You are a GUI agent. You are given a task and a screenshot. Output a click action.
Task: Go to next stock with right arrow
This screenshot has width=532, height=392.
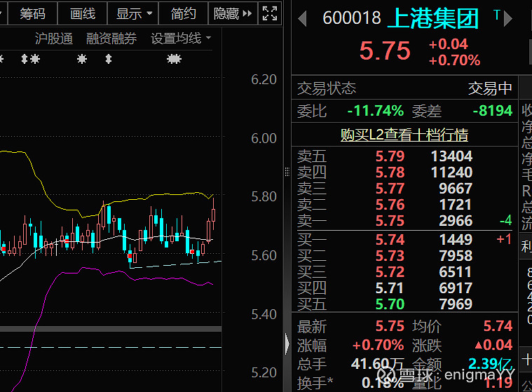(x=508, y=19)
